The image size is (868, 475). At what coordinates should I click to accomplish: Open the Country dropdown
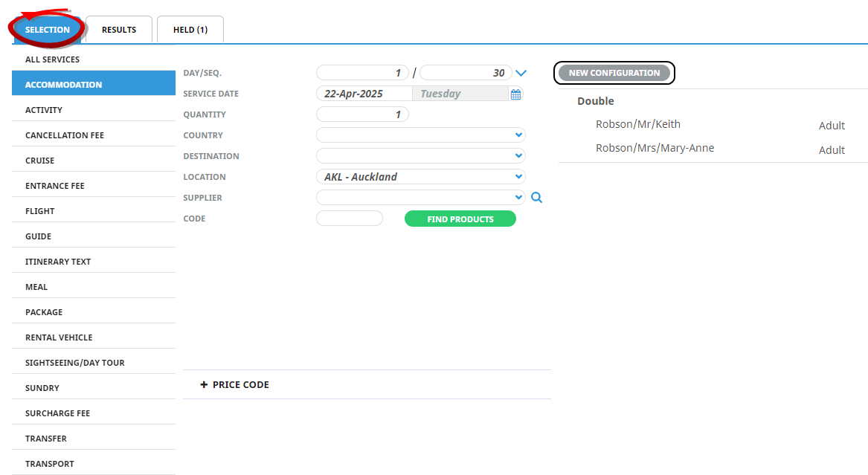[x=421, y=135]
